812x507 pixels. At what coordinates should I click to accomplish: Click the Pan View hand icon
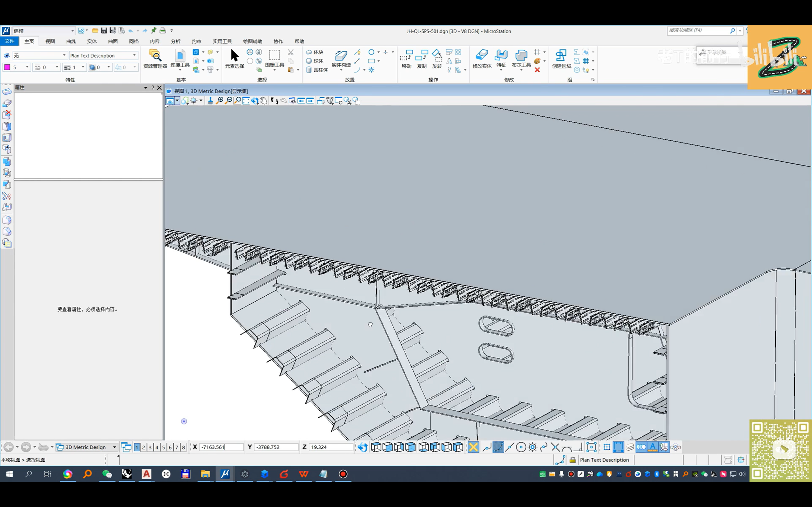pos(264,100)
